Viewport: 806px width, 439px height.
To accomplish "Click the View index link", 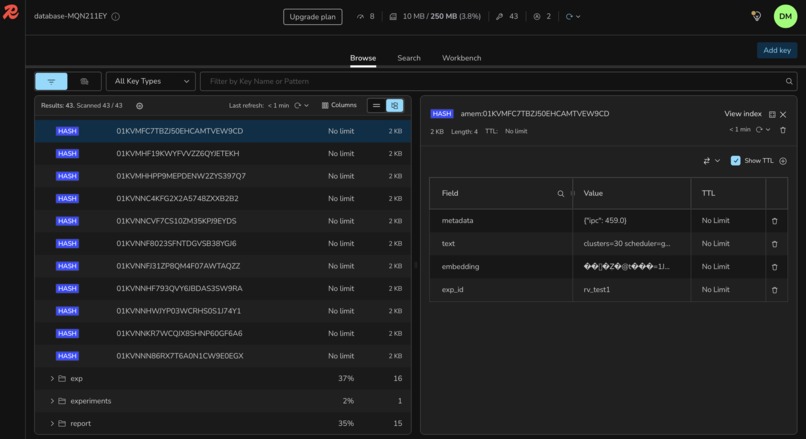I will point(743,114).
